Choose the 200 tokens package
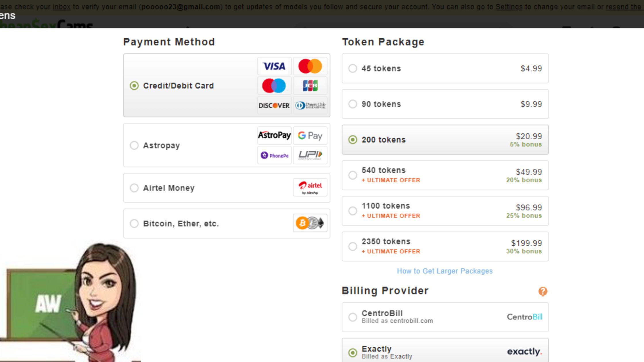The image size is (644, 362). tap(445, 140)
